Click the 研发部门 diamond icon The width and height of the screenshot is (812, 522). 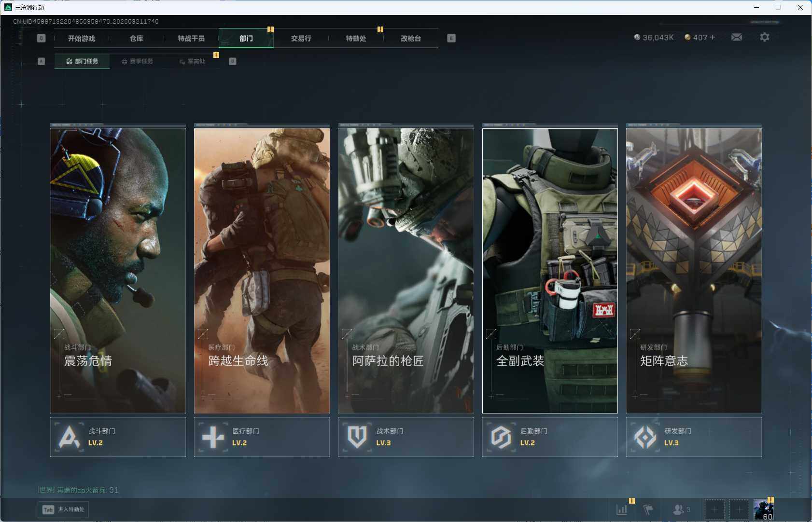click(x=645, y=437)
